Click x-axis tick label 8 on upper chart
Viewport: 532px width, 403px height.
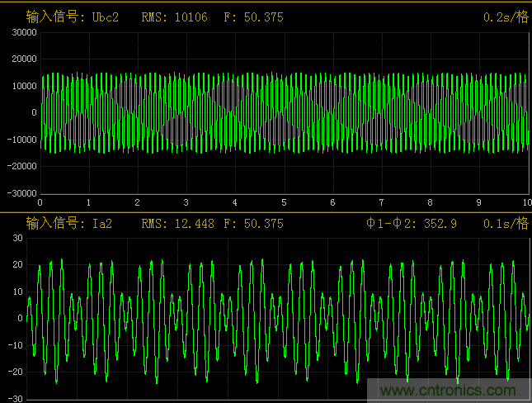(430, 202)
